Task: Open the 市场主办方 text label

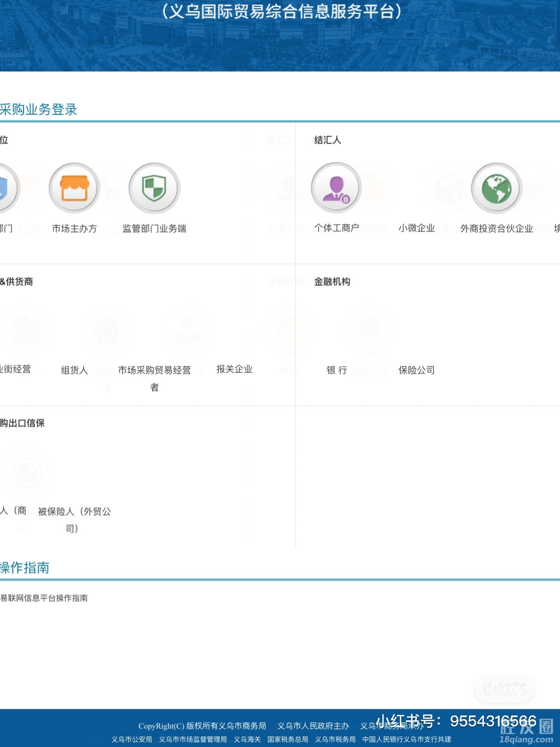Action: (74, 229)
